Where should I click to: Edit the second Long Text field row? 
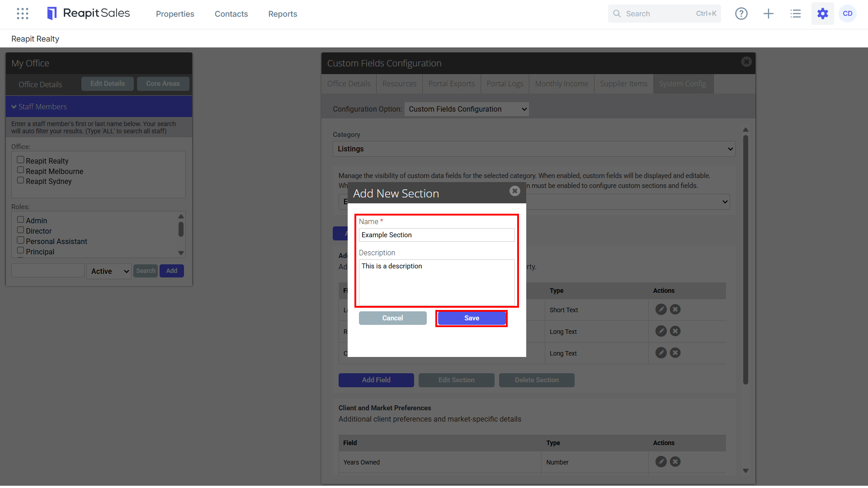click(661, 353)
